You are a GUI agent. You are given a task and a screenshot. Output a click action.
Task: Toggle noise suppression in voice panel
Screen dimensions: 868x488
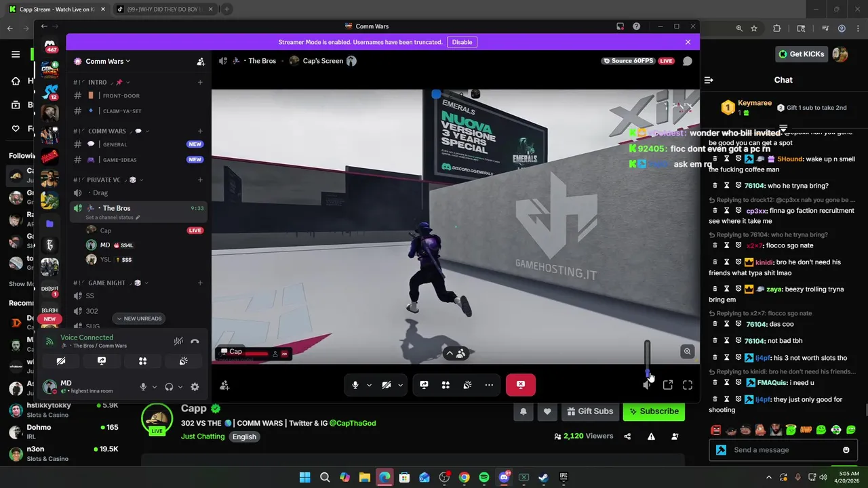click(x=178, y=342)
